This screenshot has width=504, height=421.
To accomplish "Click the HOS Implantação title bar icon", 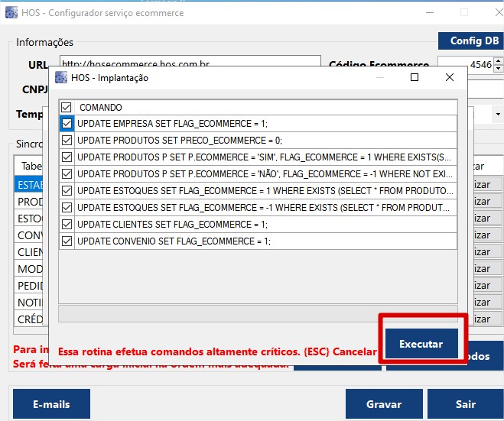I will [x=60, y=77].
